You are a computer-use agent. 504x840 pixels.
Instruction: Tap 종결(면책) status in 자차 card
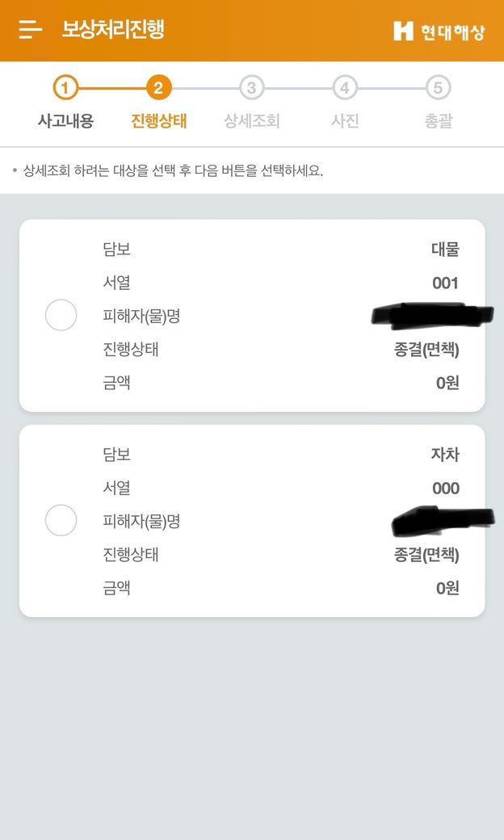click(x=426, y=555)
